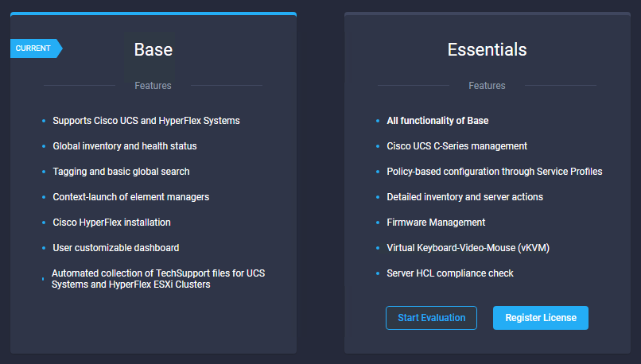Screen dimensions: 641x364
Task: Click 'Virtual Keyboard-Video-Mouse (vKVM)' feature
Action: click(x=468, y=248)
